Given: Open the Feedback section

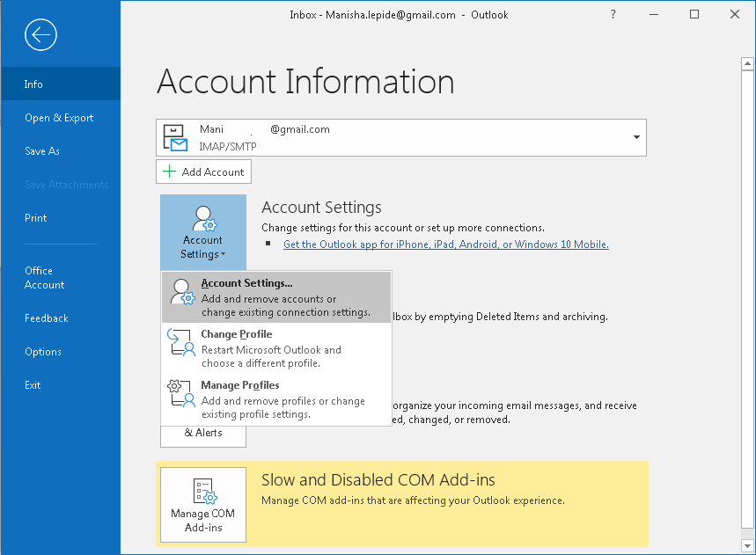Looking at the screenshot, I should (60, 318).
